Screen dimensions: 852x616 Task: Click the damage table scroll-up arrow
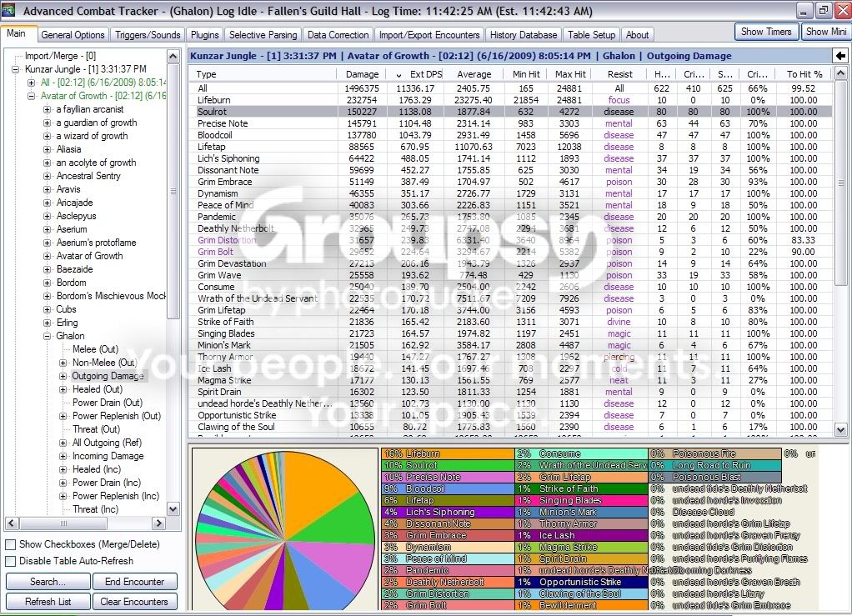point(840,73)
